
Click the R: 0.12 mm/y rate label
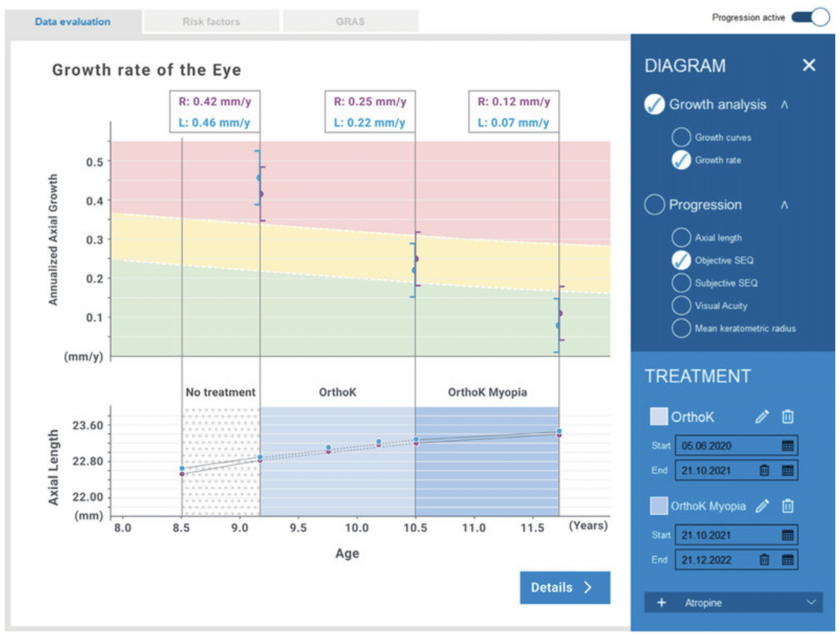[514, 102]
